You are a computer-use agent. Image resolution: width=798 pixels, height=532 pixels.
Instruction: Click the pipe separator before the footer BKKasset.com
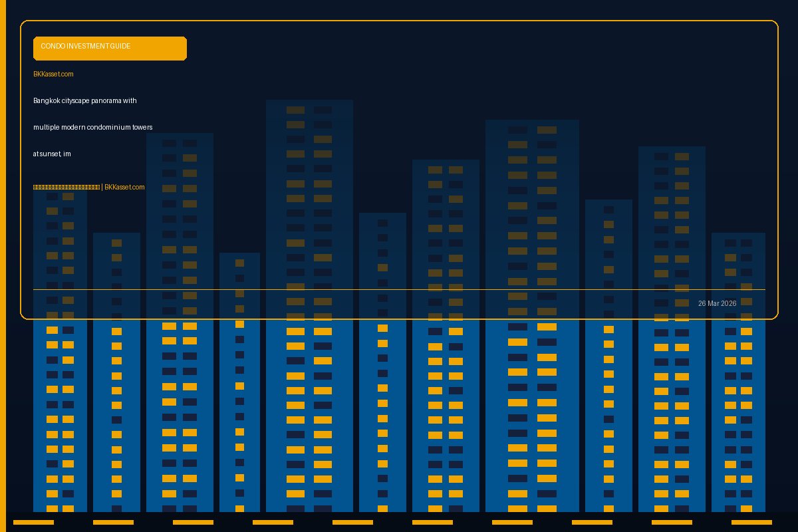pos(102,188)
